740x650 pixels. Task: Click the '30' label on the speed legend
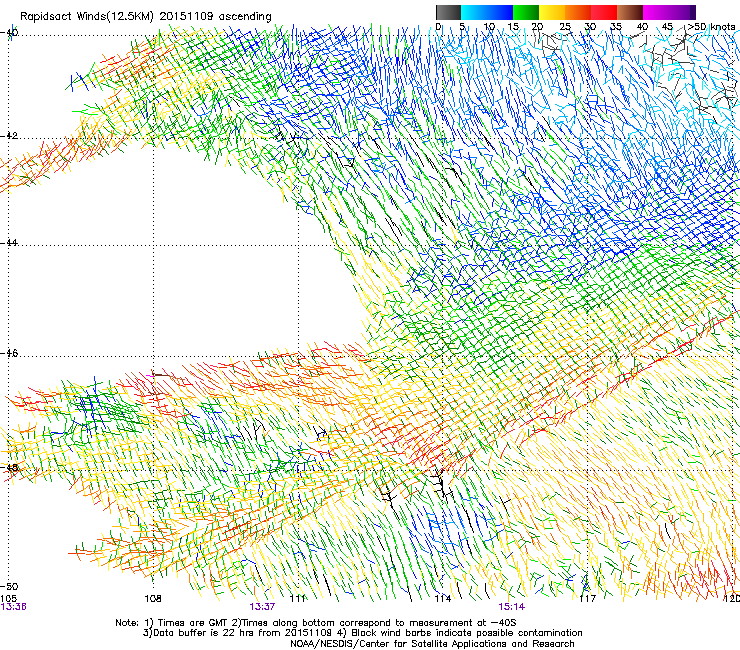590,27
